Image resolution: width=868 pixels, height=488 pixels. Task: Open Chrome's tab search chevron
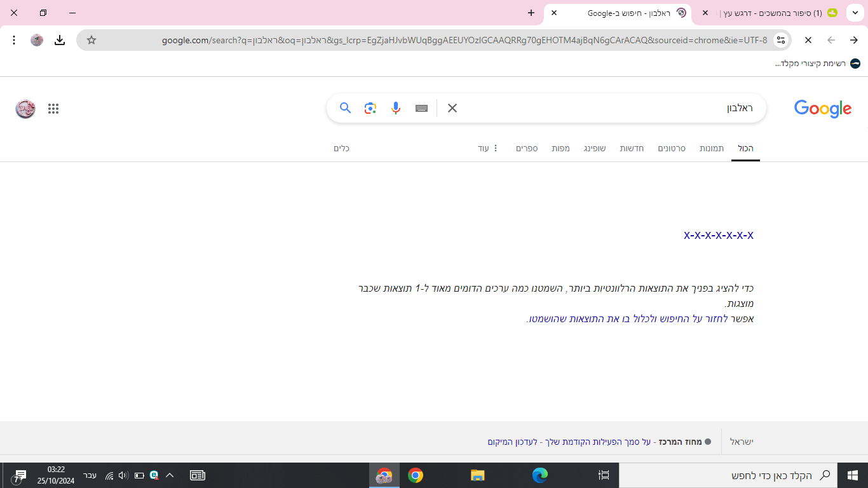[855, 13]
